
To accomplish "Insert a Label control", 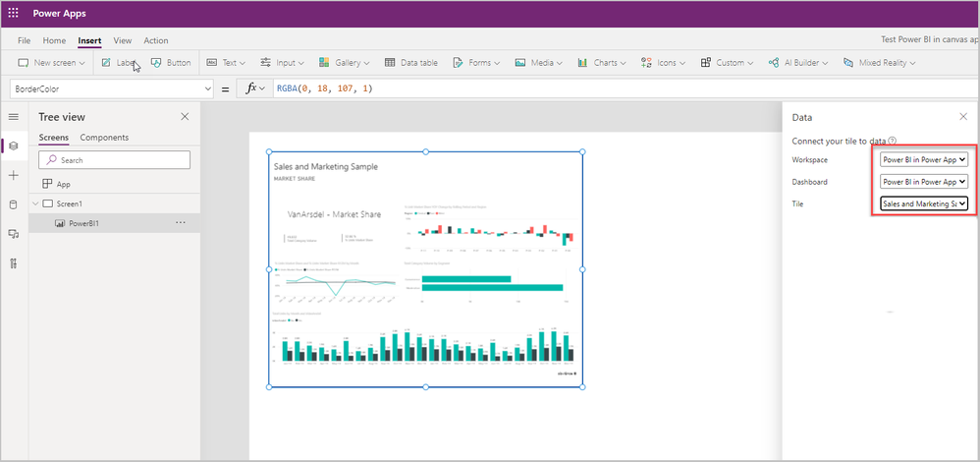I will click(118, 63).
